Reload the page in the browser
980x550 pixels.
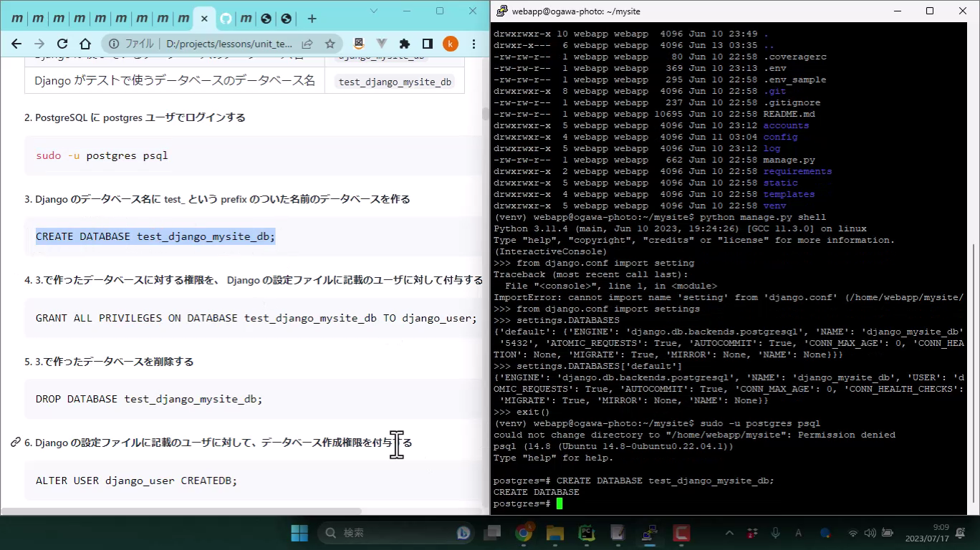tap(62, 44)
